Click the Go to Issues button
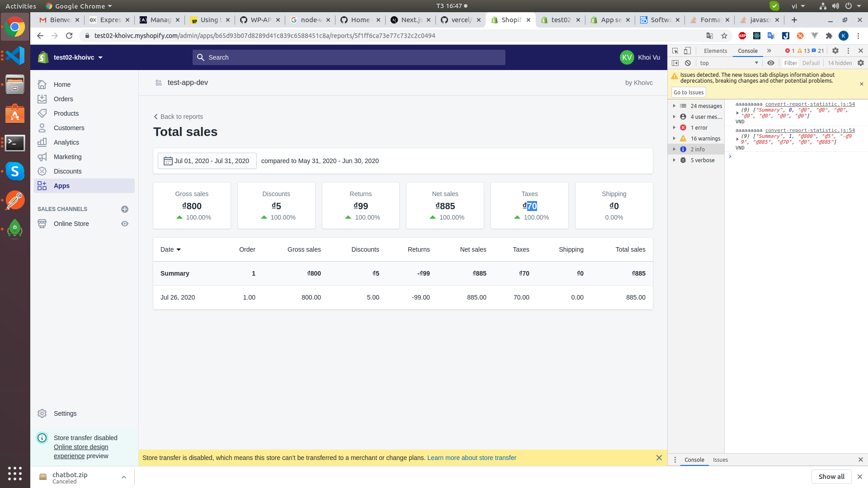The width and height of the screenshot is (868, 488). pos(689,93)
